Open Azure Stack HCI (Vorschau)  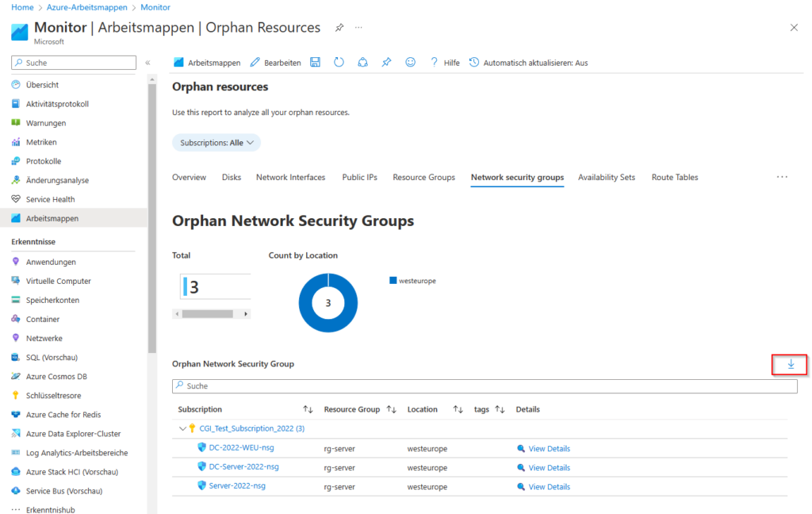[74, 472]
